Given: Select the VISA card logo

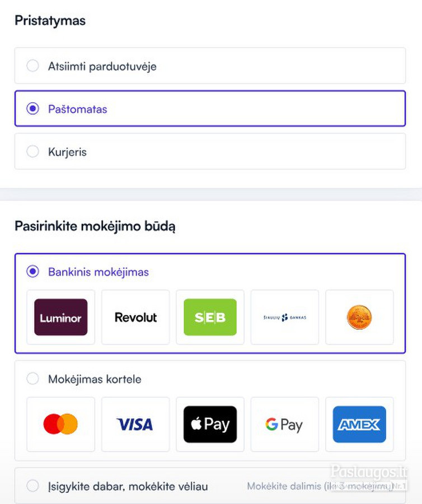Looking at the screenshot, I should pos(135,424).
